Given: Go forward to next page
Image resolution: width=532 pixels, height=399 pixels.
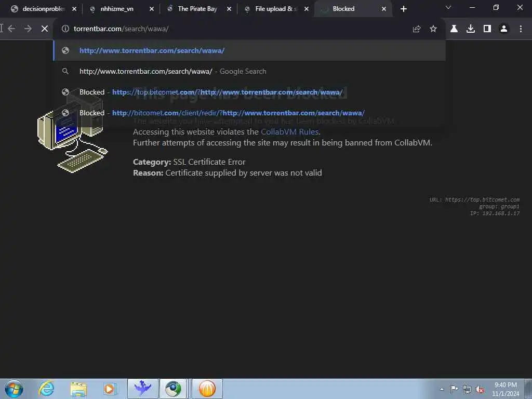Looking at the screenshot, I should [x=28, y=29].
